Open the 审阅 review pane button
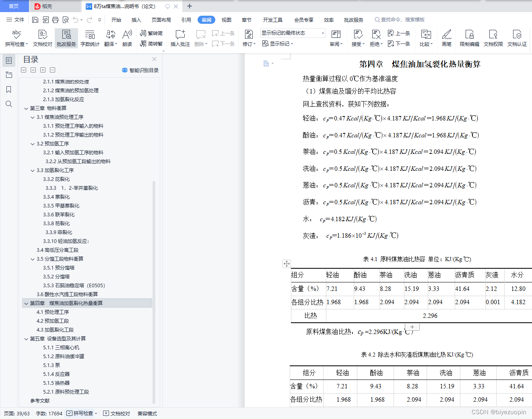This screenshot has width=532, height=419. (x=336, y=38)
